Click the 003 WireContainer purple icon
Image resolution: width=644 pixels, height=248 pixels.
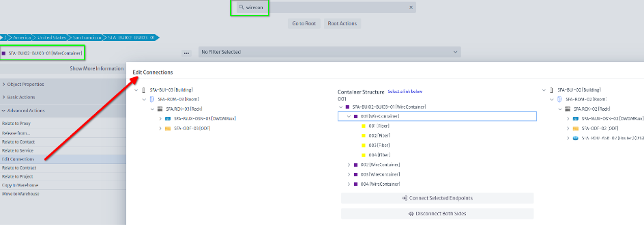tap(355, 174)
